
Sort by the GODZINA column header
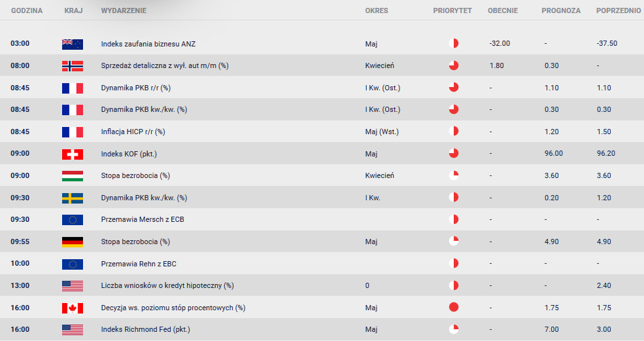pyautogui.click(x=27, y=10)
